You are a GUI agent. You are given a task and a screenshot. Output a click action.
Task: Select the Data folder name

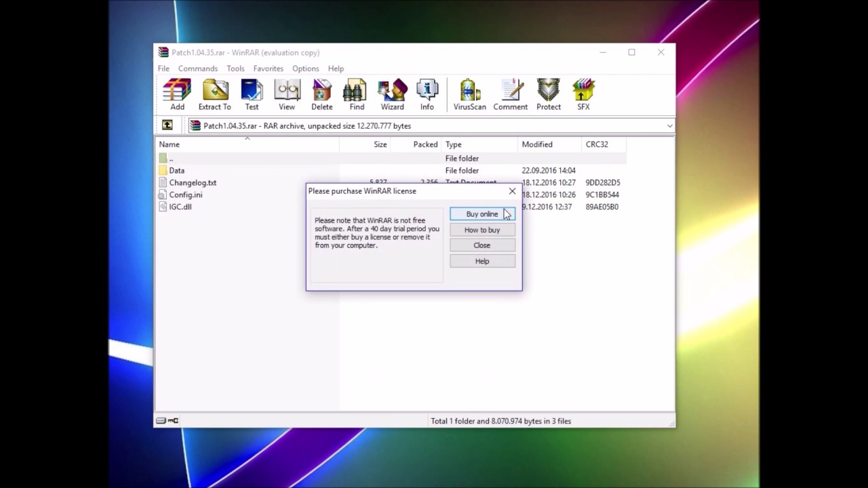pyautogui.click(x=177, y=171)
